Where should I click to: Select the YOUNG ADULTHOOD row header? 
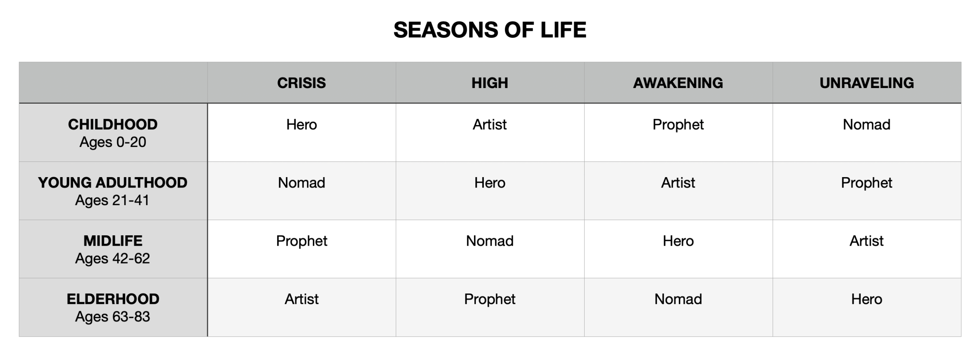[113, 191]
